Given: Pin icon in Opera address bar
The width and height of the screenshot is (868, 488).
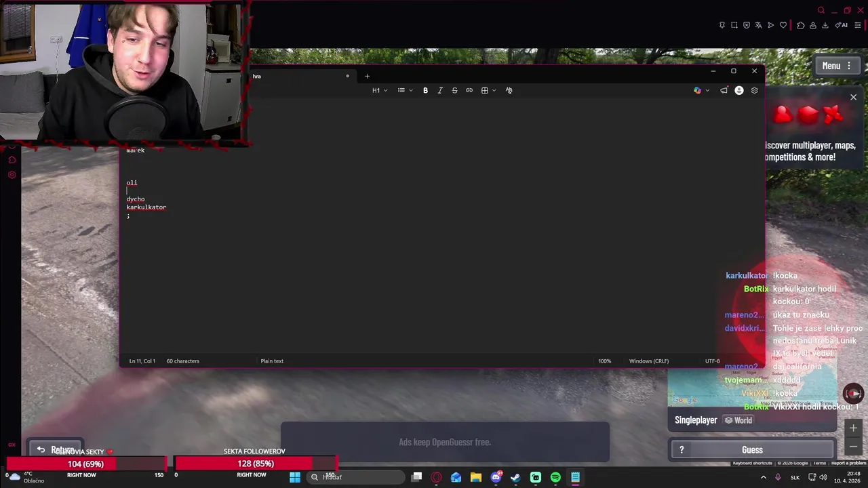Looking at the screenshot, I should click(x=722, y=25).
